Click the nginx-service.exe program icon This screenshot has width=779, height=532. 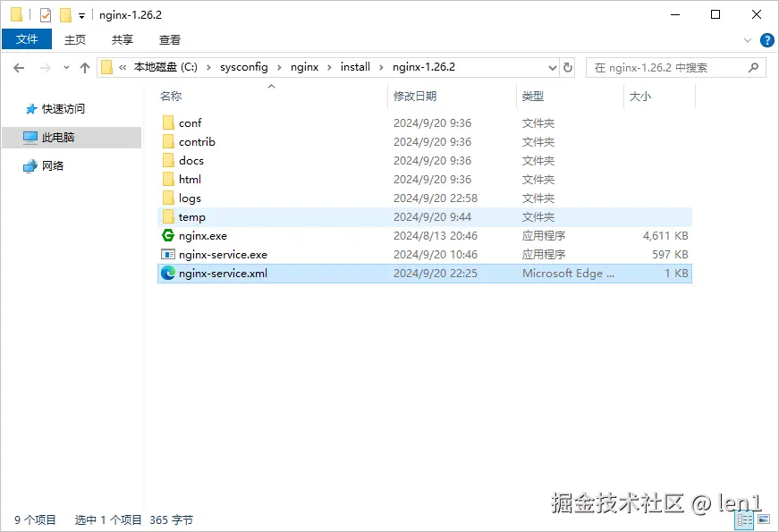[168, 254]
